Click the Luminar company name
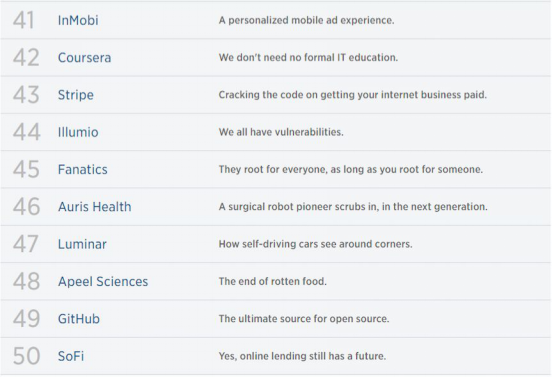 click(x=82, y=244)
